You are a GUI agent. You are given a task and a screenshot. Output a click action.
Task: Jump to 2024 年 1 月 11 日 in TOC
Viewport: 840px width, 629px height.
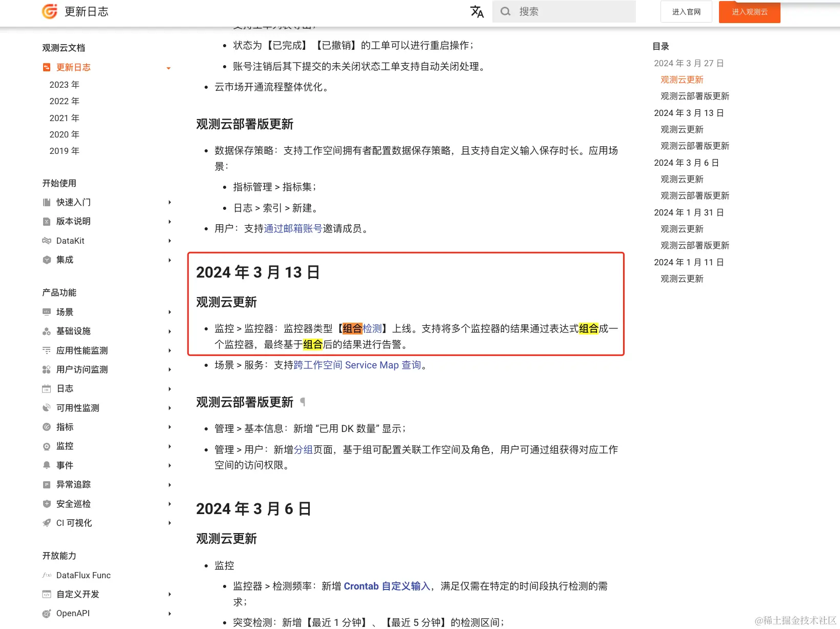pos(689,262)
